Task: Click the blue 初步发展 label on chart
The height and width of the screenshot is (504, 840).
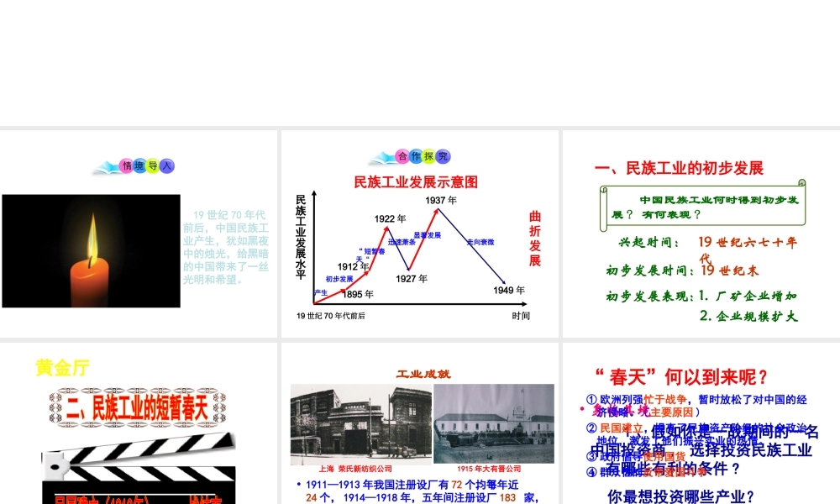Action: point(339,279)
